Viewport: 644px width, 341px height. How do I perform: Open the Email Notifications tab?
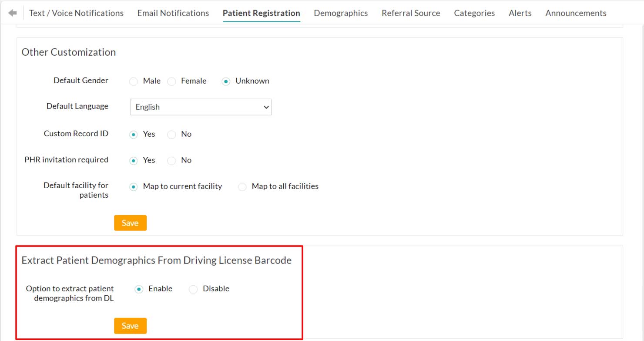173,13
